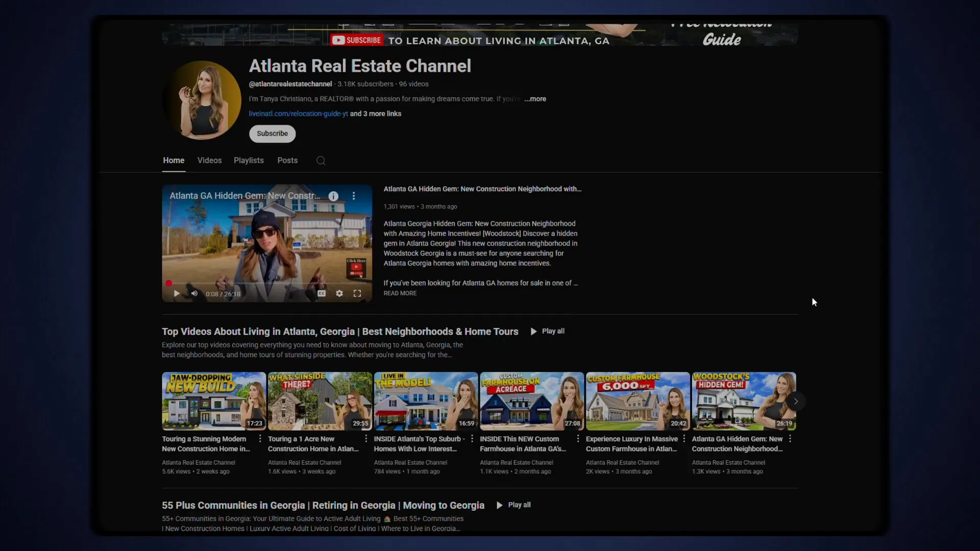Screen dimensions: 980x551
Task: Open 'INSIDE This NEW Custom Farmhouse' title
Action: tap(523, 444)
